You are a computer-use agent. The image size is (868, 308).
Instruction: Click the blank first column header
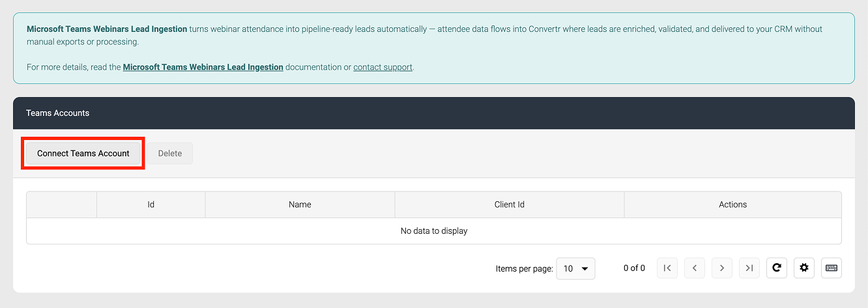[x=62, y=204]
